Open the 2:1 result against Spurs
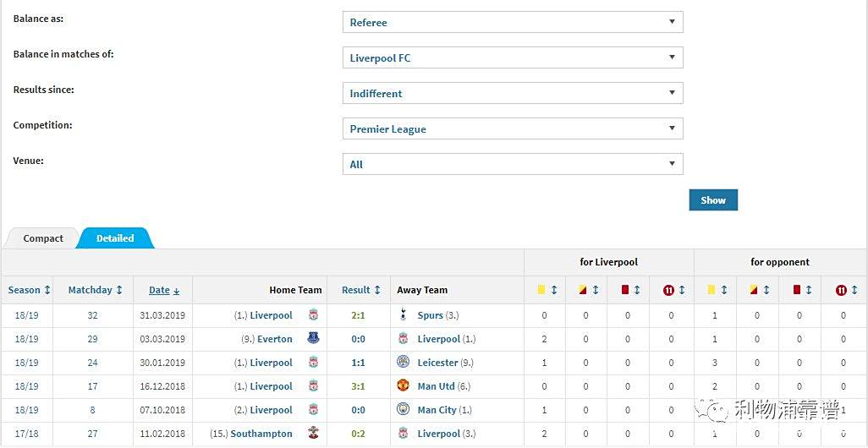The height and width of the screenshot is (448, 868). pyautogui.click(x=358, y=315)
